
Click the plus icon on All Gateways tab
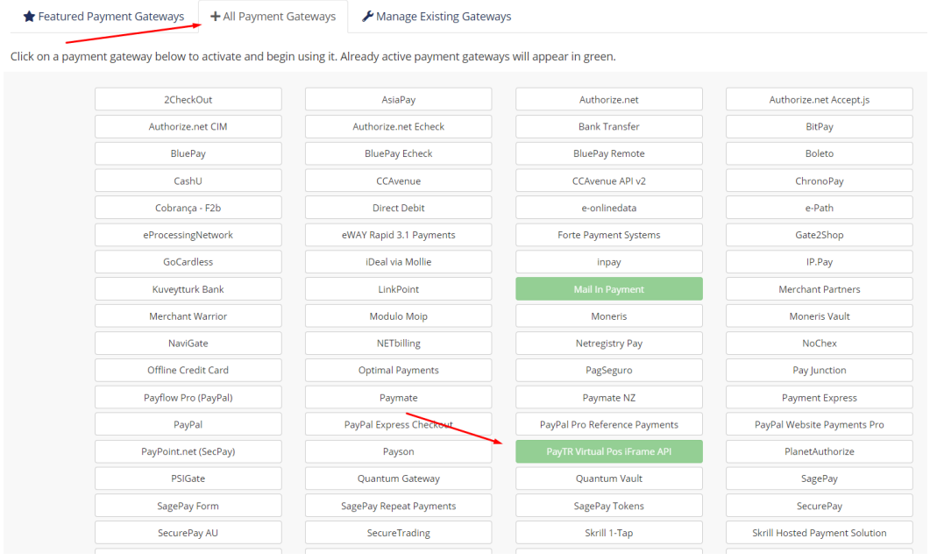(215, 17)
